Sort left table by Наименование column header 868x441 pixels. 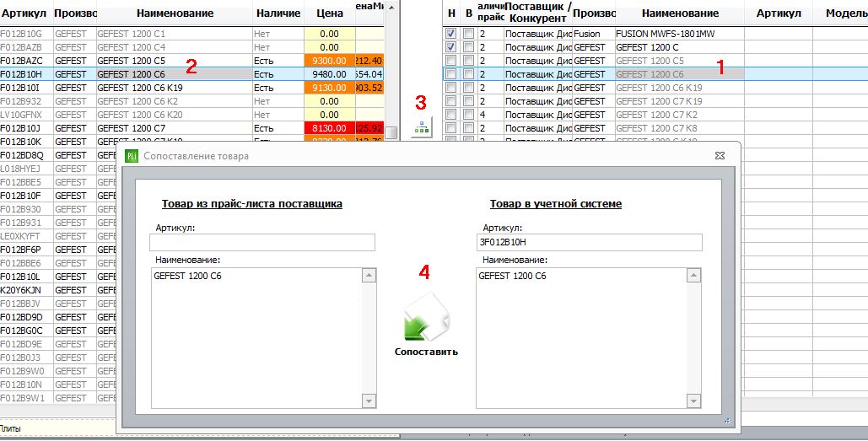pos(175,13)
